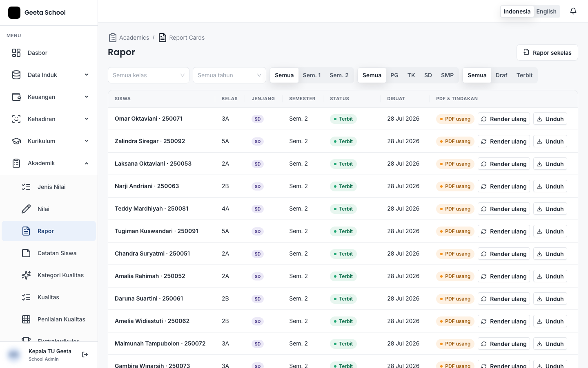This screenshot has width=588, height=368.
Task: Filter report cards by Sem. 2
Action: [x=339, y=75]
